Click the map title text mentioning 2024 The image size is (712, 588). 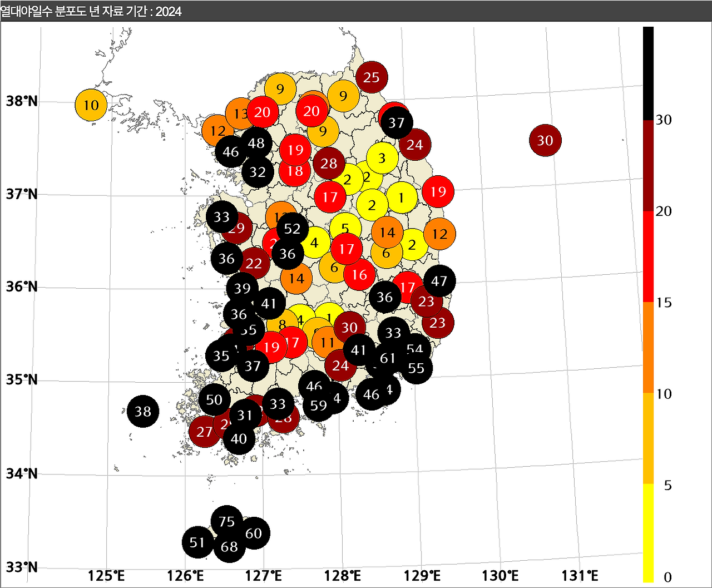91,11
